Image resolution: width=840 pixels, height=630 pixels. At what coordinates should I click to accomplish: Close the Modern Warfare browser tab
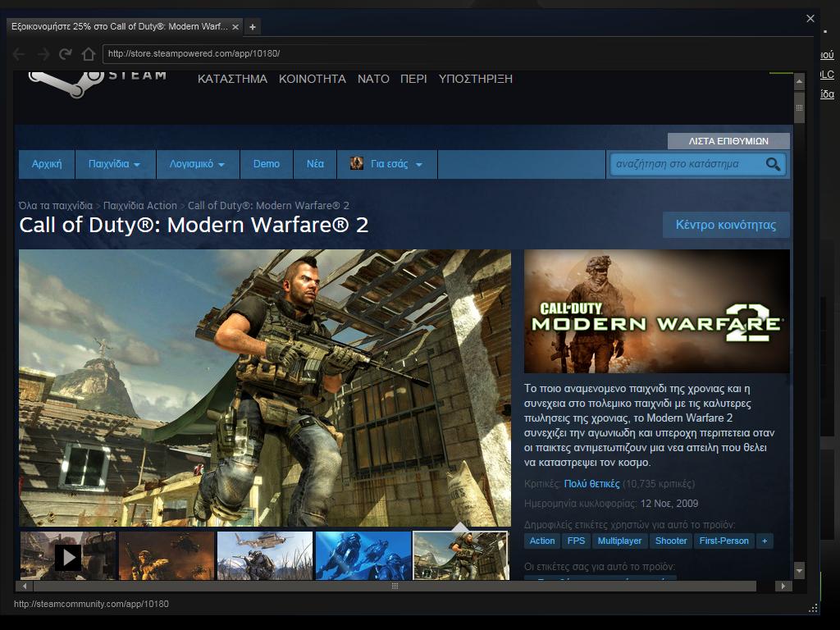pos(235,27)
